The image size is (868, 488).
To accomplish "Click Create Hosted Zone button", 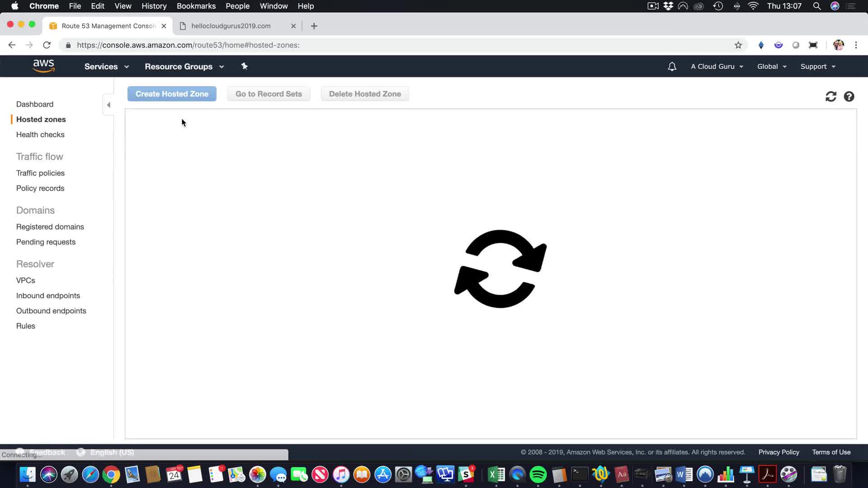I will pos(172,94).
